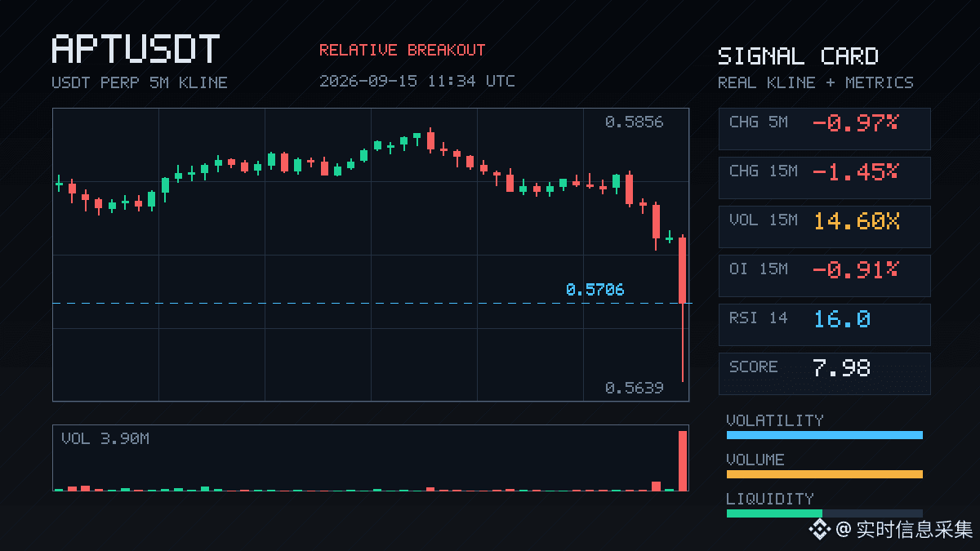
Task: Click the CHG 5M metric card
Action: pyautogui.click(x=824, y=129)
